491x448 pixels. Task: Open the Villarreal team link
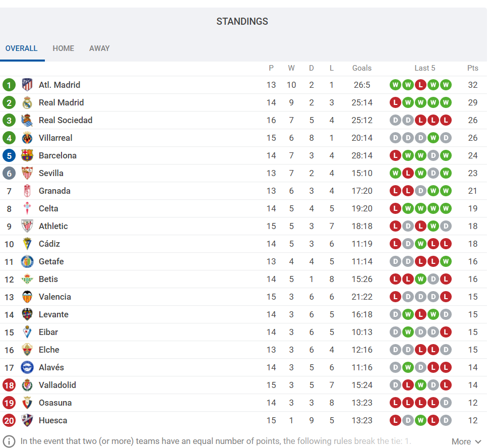55,138
